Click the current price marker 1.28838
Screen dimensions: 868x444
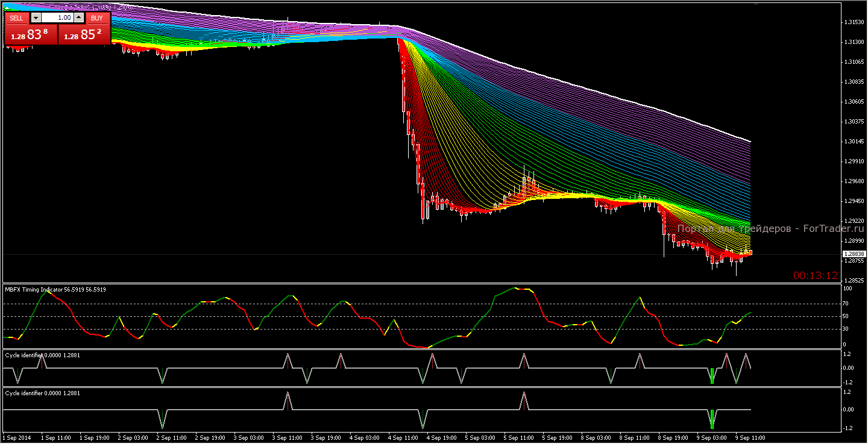pyautogui.click(x=854, y=254)
